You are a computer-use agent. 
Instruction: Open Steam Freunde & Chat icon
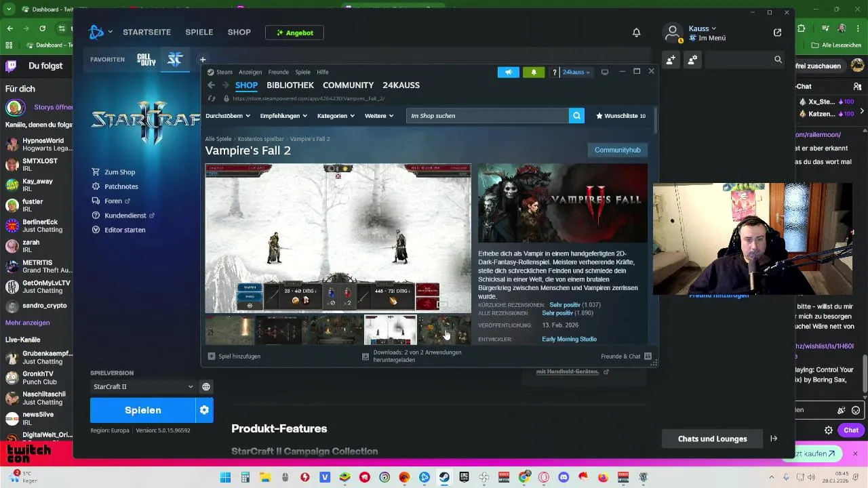pos(648,357)
